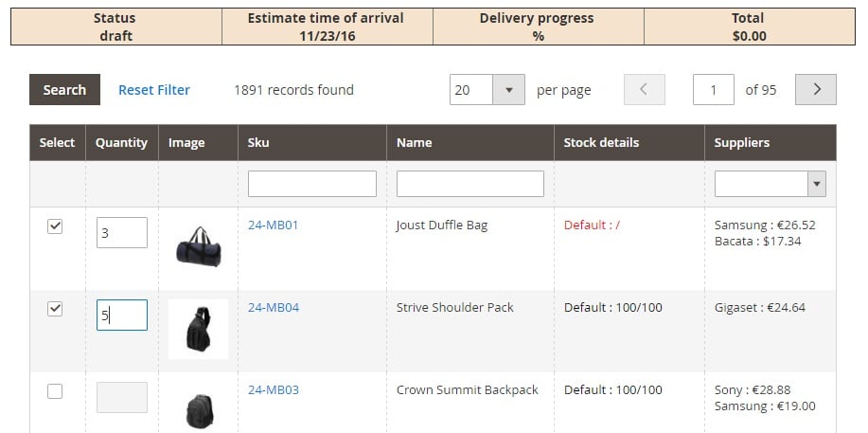Image resolution: width=868 pixels, height=433 pixels.
Task: Click the previous page arrow
Action: click(x=645, y=89)
